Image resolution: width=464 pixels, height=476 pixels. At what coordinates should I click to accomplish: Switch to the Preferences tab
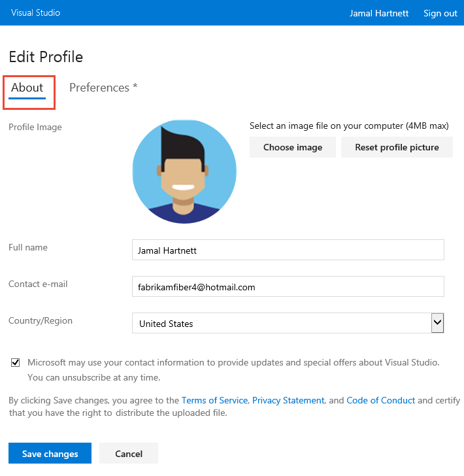click(103, 88)
